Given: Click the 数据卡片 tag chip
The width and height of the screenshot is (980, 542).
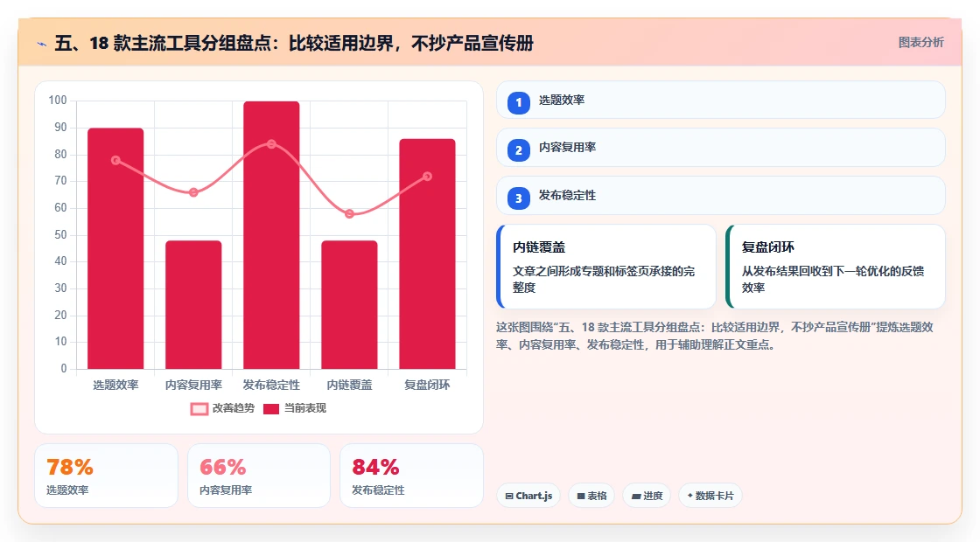Looking at the screenshot, I should (710, 496).
